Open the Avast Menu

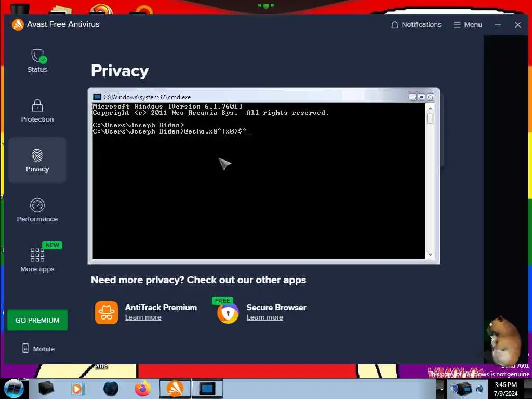click(468, 25)
